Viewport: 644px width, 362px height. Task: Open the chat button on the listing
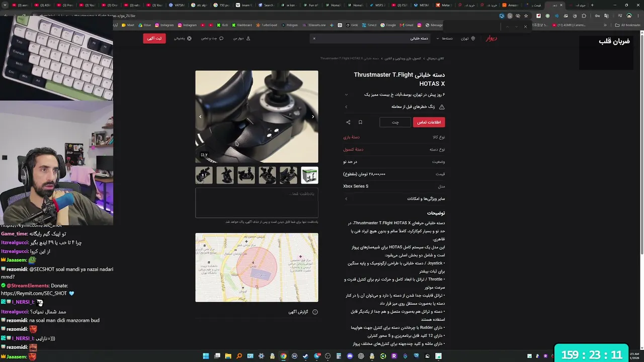point(395,122)
